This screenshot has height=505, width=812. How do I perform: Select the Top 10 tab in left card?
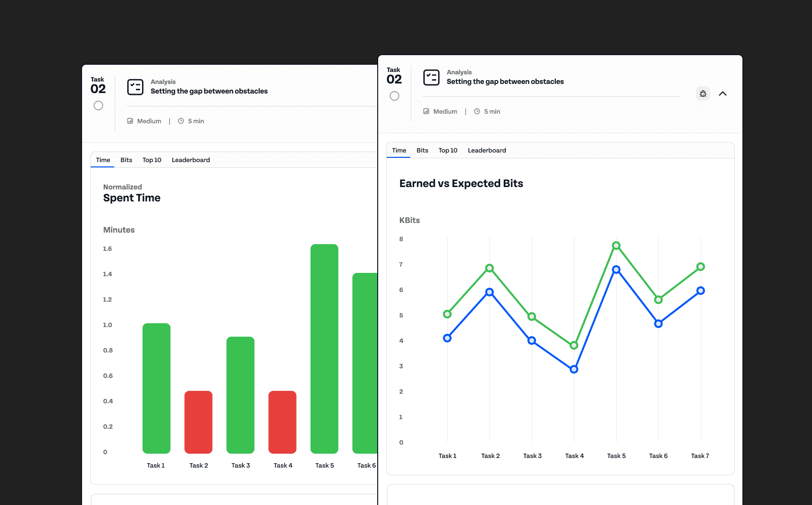152,160
